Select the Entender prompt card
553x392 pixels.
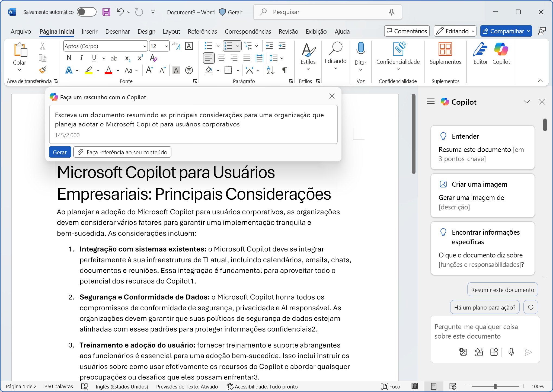[x=482, y=147]
